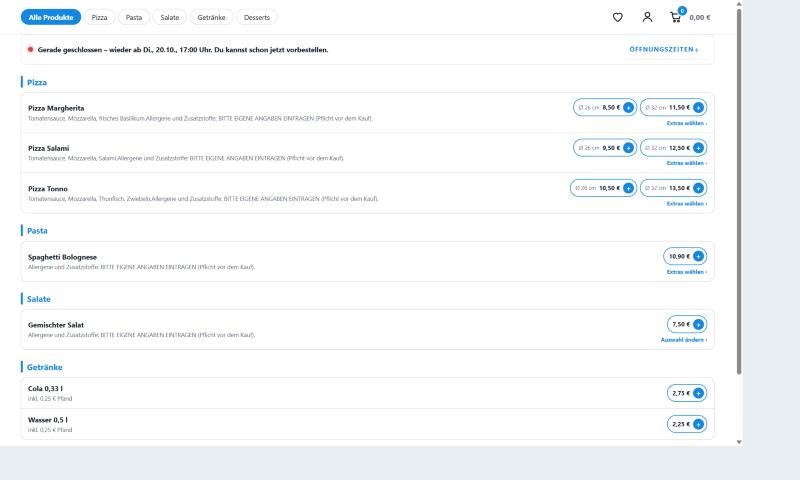Select the Alle Produkte category tab

51,17
